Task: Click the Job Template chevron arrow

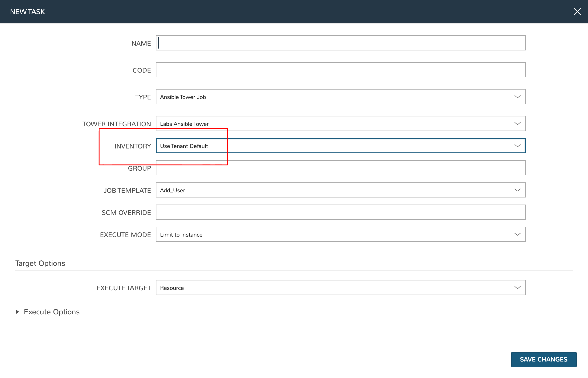Action: click(x=517, y=190)
